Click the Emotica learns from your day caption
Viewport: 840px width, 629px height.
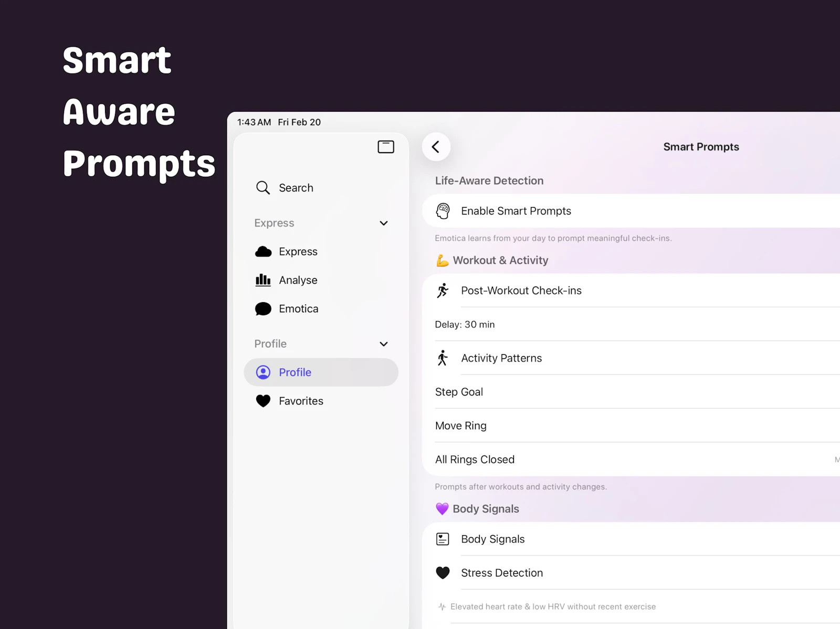[x=553, y=238]
